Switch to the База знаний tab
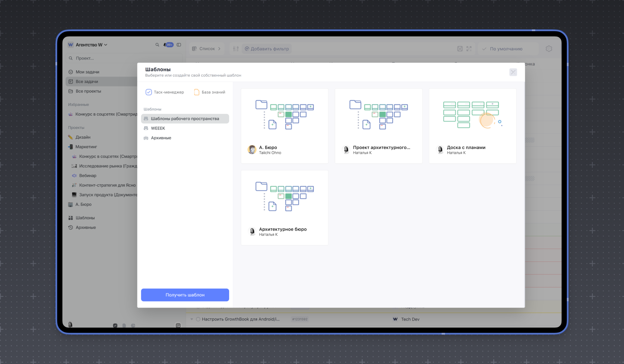This screenshot has height=364, width=624. coord(209,92)
